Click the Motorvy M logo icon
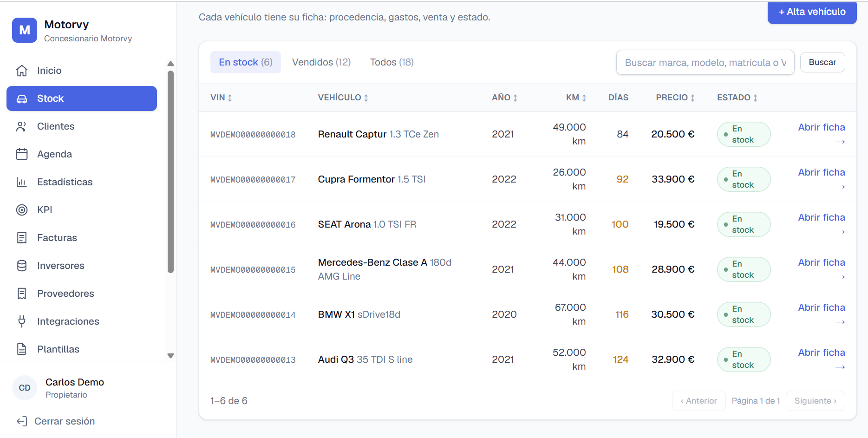The image size is (868, 438). coord(25,30)
